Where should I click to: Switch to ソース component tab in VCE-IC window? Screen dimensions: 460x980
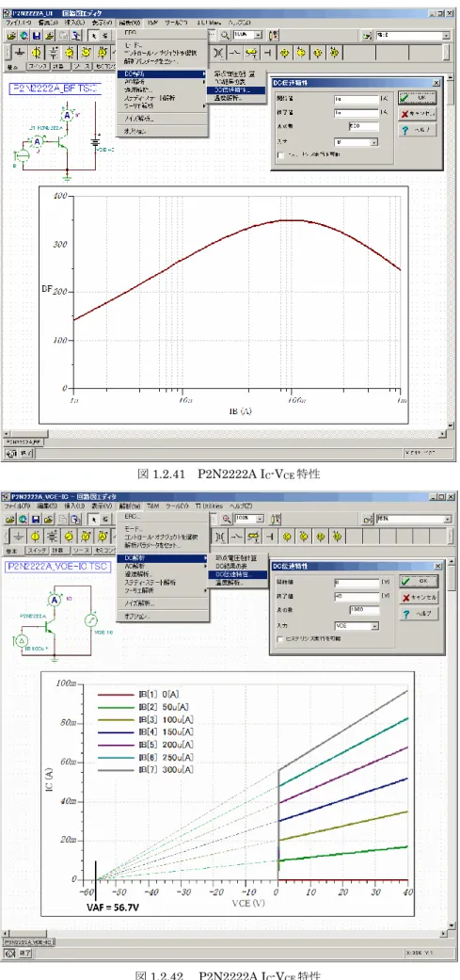pos(82,551)
